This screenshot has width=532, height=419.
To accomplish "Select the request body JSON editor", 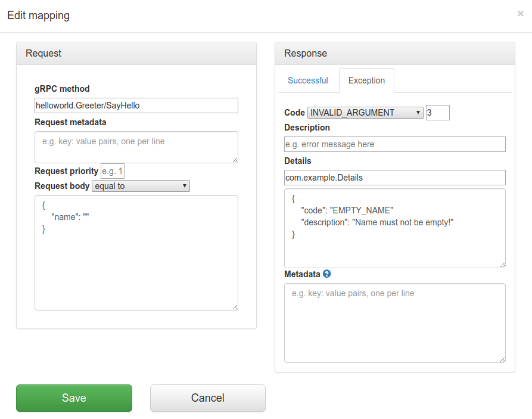I will (x=136, y=250).
